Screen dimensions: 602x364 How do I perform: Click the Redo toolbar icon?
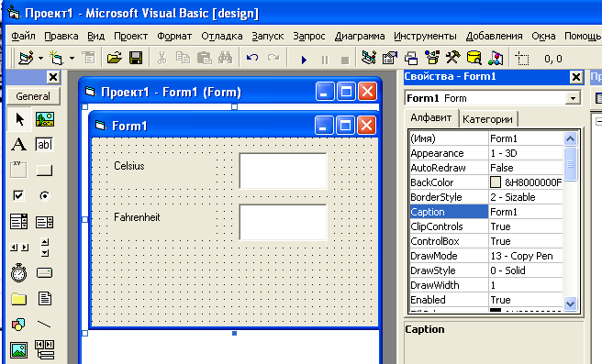tap(273, 59)
